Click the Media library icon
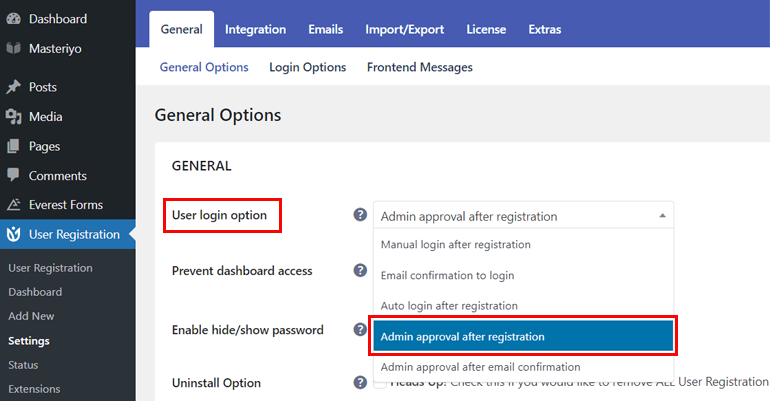 (x=13, y=117)
